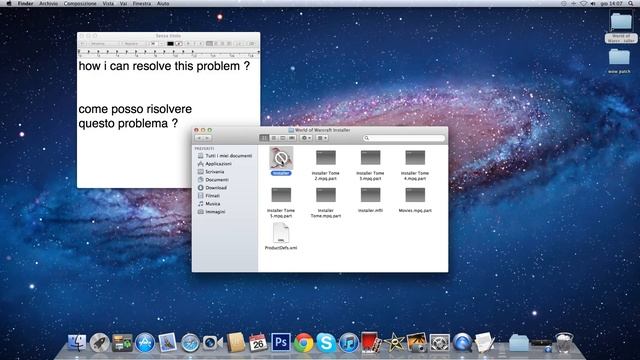
Task: Open World of Warcraft folder on desktop
Action: 620,21
